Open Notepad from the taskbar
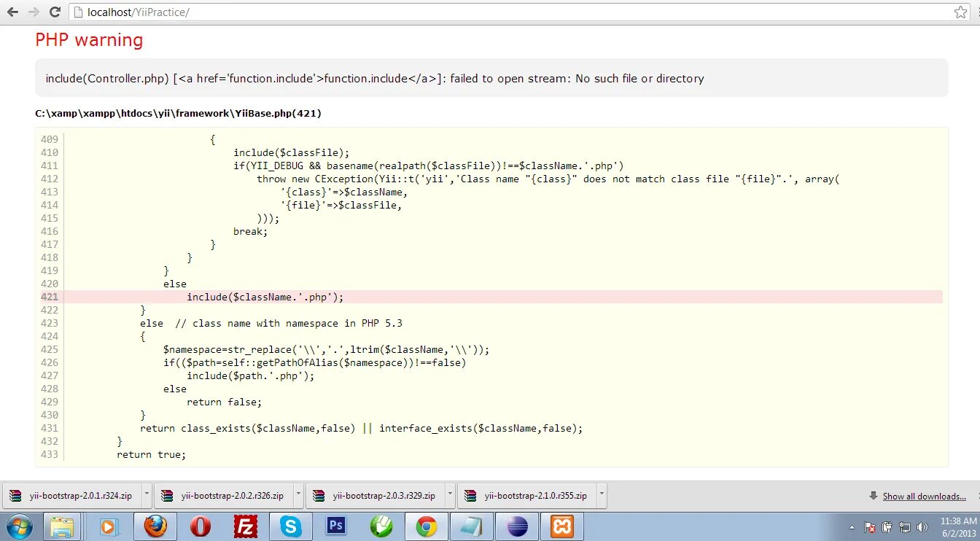Screen dimensions: 980x541 472,526
